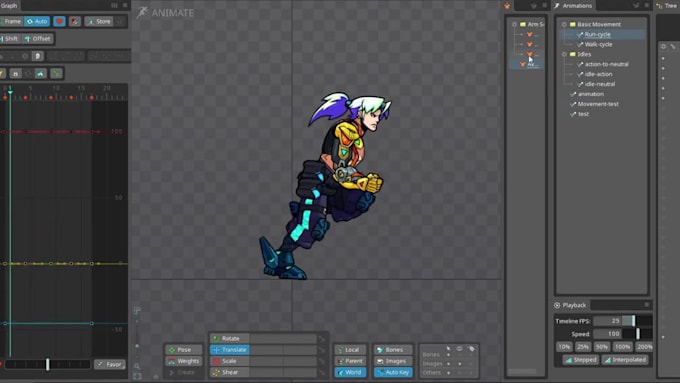The image size is (680, 383).
Task: Toggle Bones compensation button
Action: (393, 350)
